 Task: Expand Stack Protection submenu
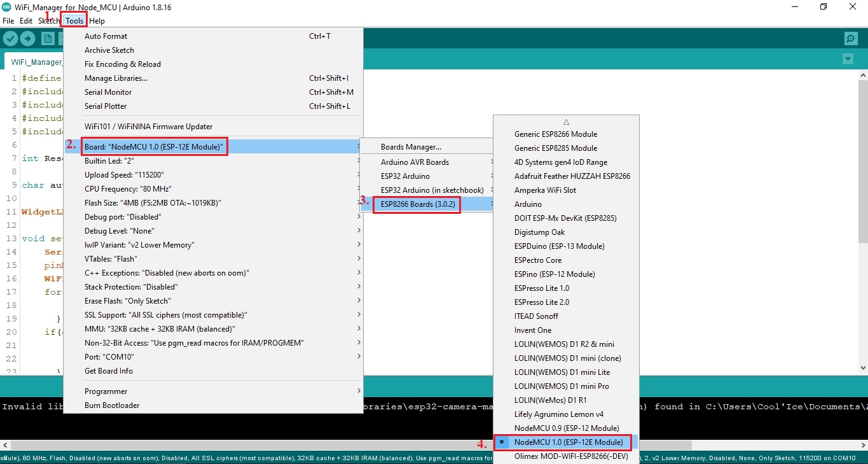tap(214, 287)
